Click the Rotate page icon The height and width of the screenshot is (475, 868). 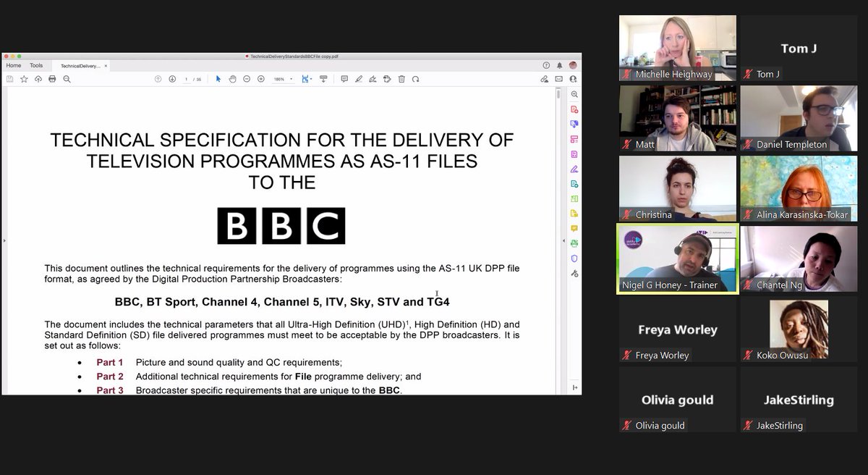click(415, 79)
